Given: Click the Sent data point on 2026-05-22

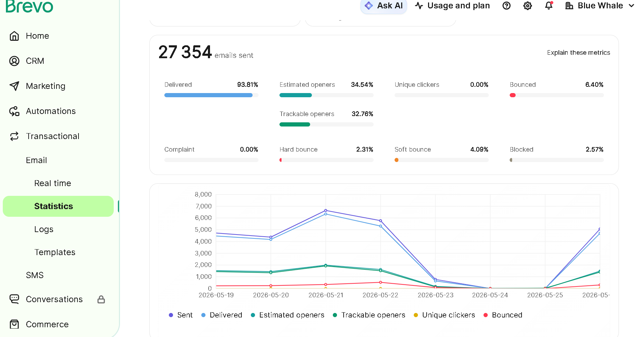Looking at the screenshot, I should pos(381,221).
